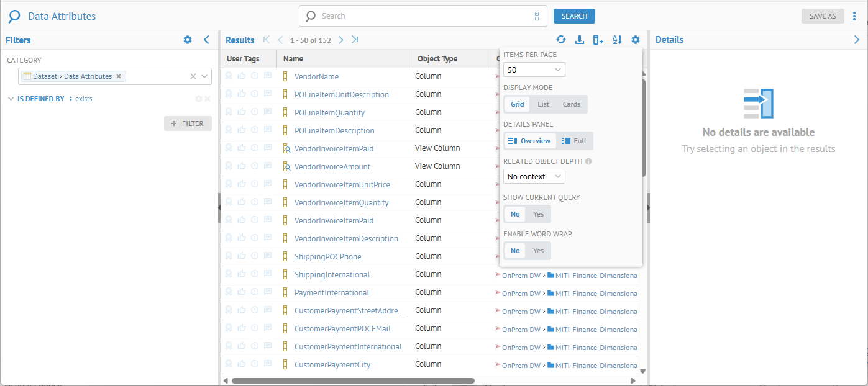This screenshot has width=868, height=386.
Task: Collapse the Is Defined By filter
Action: tap(11, 99)
